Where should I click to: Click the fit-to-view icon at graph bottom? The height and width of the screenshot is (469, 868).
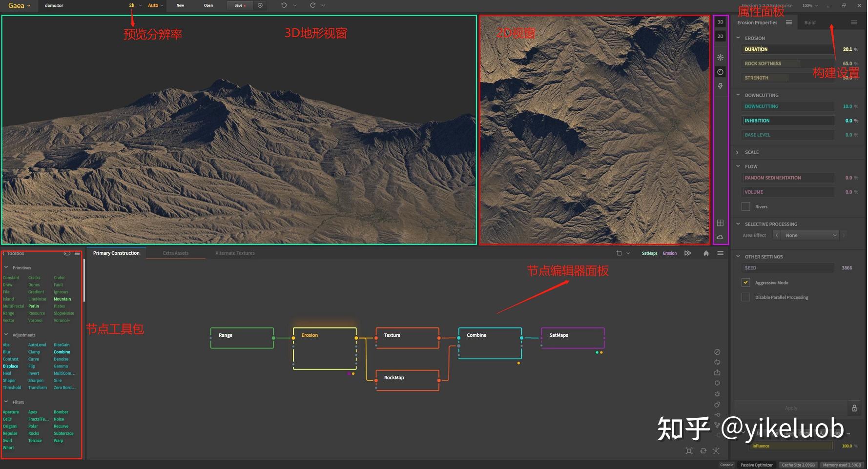tap(689, 451)
